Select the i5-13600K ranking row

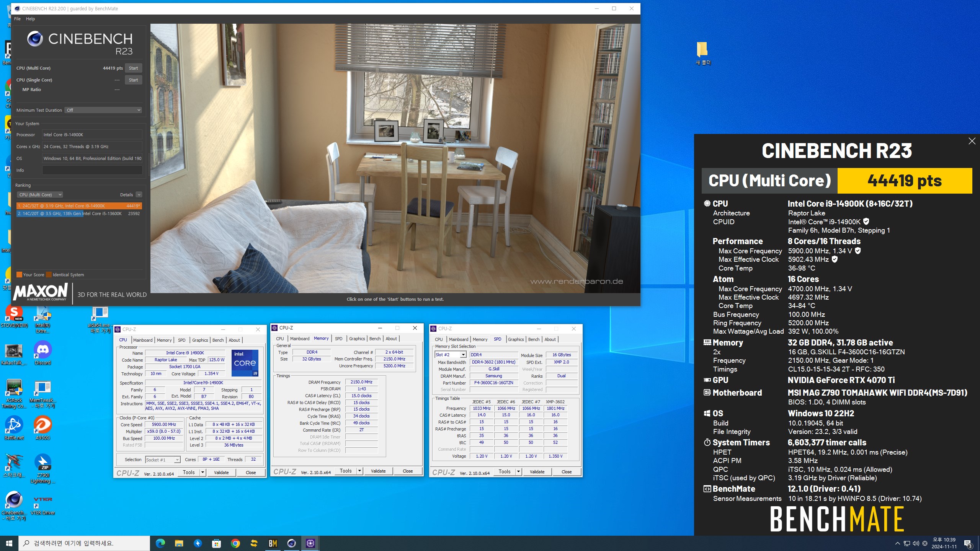pyautogui.click(x=79, y=214)
